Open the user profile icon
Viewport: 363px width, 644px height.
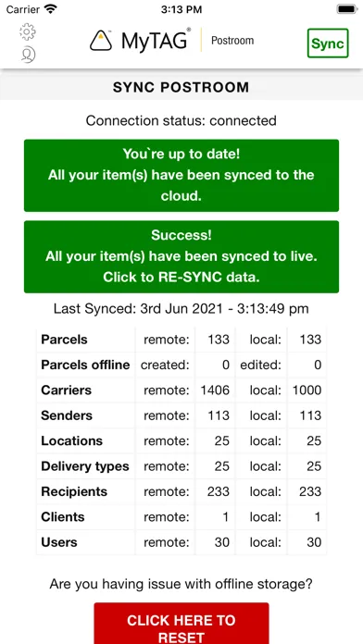[x=28, y=55]
